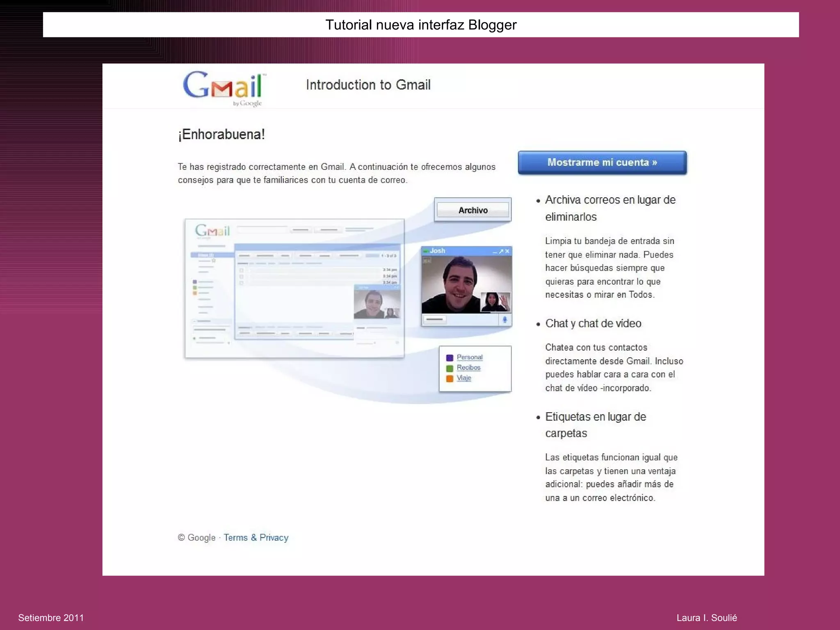Click the small waving woman video thumbnail
Screen dimensions: 840x630
(495, 302)
